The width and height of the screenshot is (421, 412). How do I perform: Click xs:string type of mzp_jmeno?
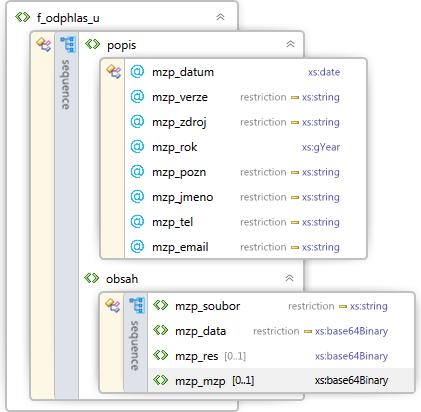click(x=321, y=197)
